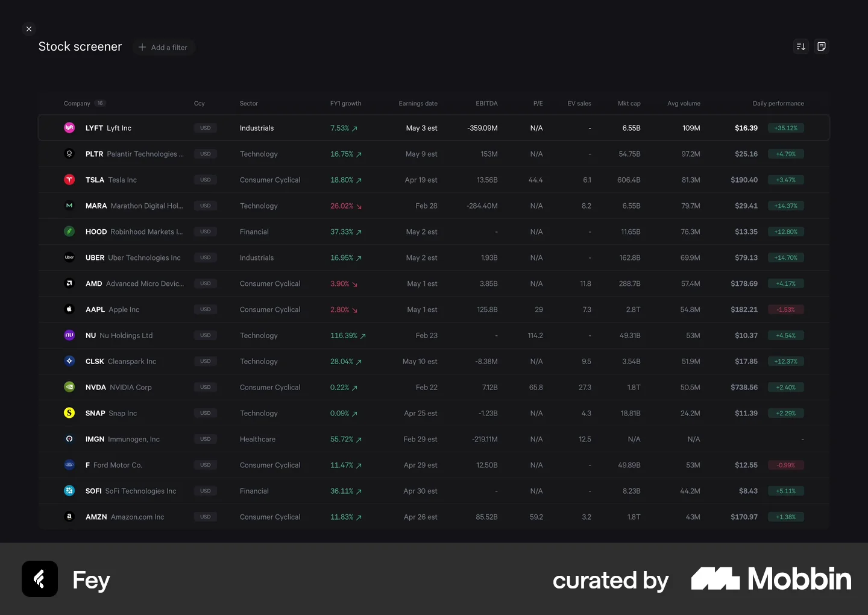Click the -0.99% badge for Ford
Image resolution: width=868 pixels, height=615 pixels.
click(x=786, y=465)
